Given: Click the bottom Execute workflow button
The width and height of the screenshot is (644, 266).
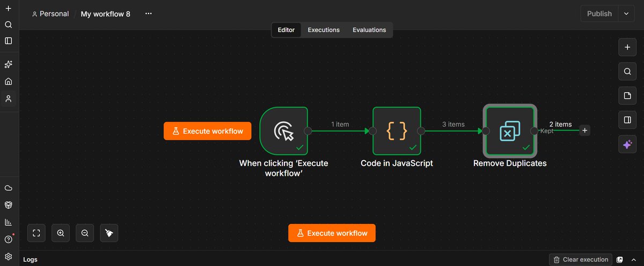Looking at the screenshot, I should click(332, 233).
